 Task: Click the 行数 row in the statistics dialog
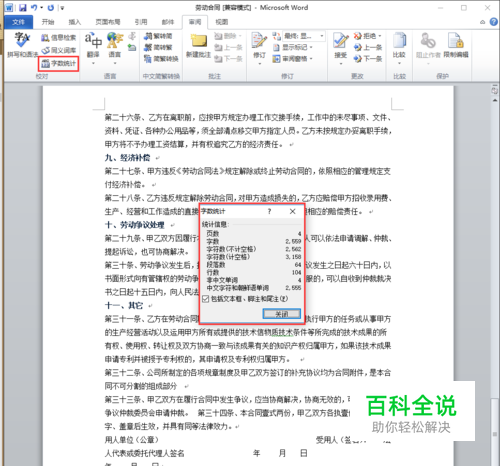[253, 272]
